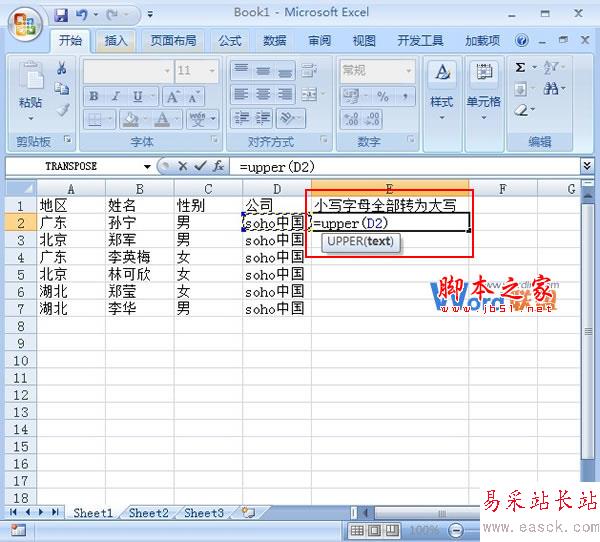Screen dimensions: 600x542
Task: Toggle wrap text button
Action: click(308, 70)
